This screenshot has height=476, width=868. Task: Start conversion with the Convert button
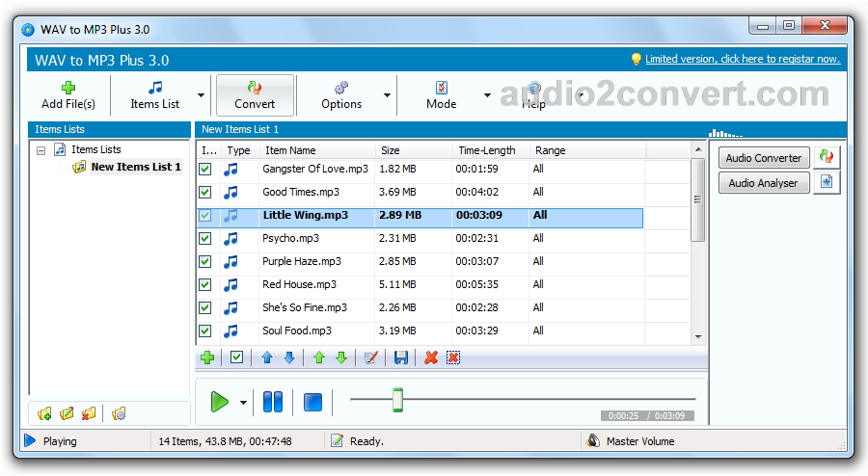(255, 95)
